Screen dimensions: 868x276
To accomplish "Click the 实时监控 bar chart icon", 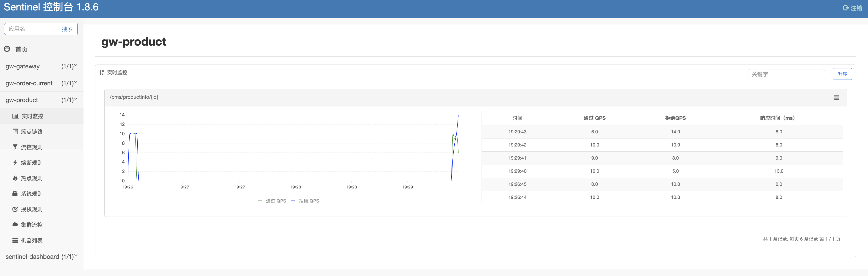I will coord(15,116).
